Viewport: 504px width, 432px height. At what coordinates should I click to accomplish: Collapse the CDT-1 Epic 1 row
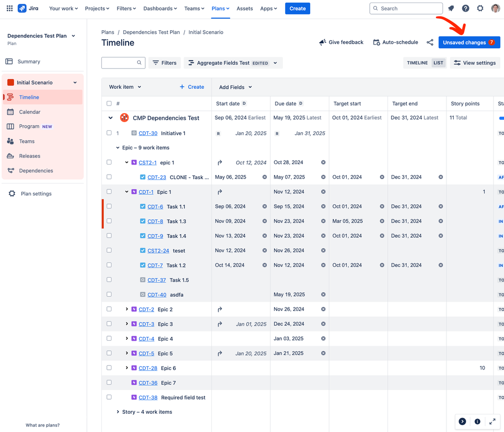(127, 192)
